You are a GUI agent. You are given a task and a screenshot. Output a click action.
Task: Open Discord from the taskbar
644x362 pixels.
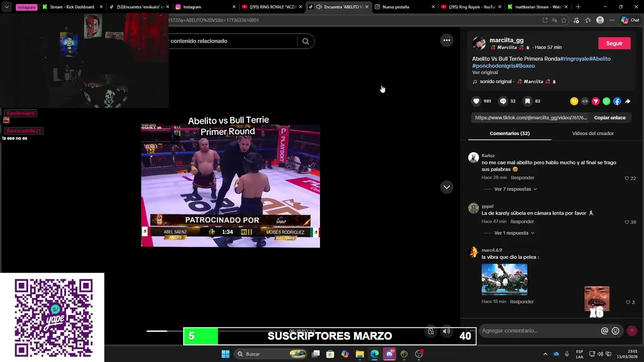tap(389, 354)
